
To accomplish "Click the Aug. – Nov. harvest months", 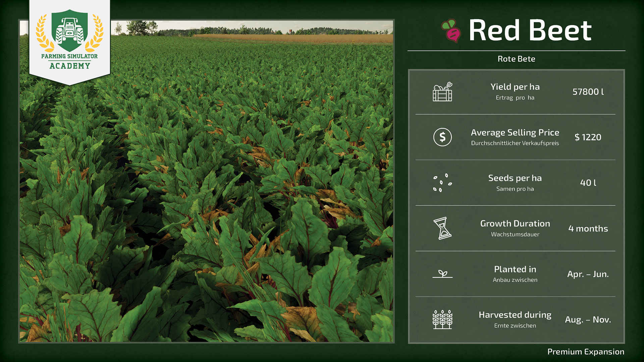I will tap(588, 320).
